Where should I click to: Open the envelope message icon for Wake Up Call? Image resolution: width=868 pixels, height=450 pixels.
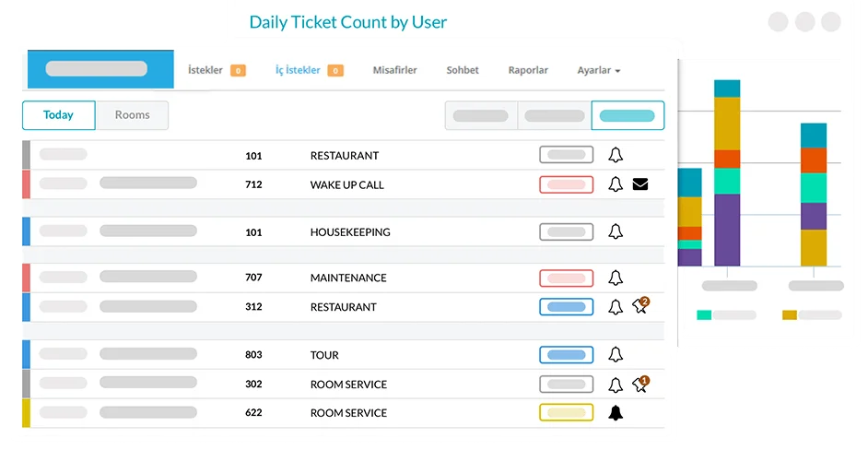[640, 184]
